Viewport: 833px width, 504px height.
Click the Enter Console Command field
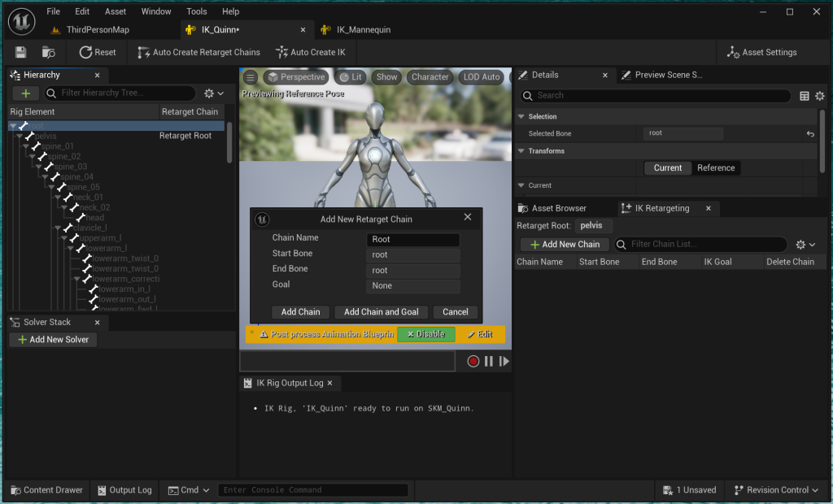pos(313,489)
